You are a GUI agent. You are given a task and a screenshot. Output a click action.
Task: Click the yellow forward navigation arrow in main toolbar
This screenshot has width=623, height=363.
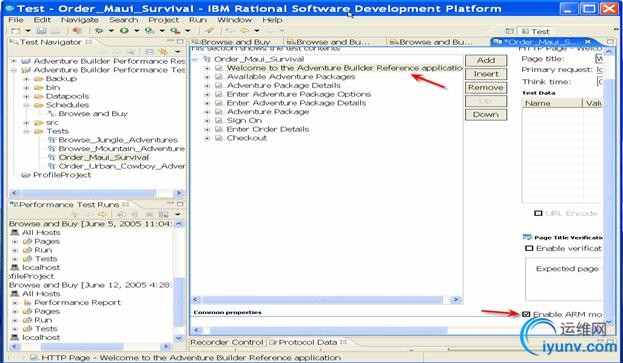coord(244,31)
